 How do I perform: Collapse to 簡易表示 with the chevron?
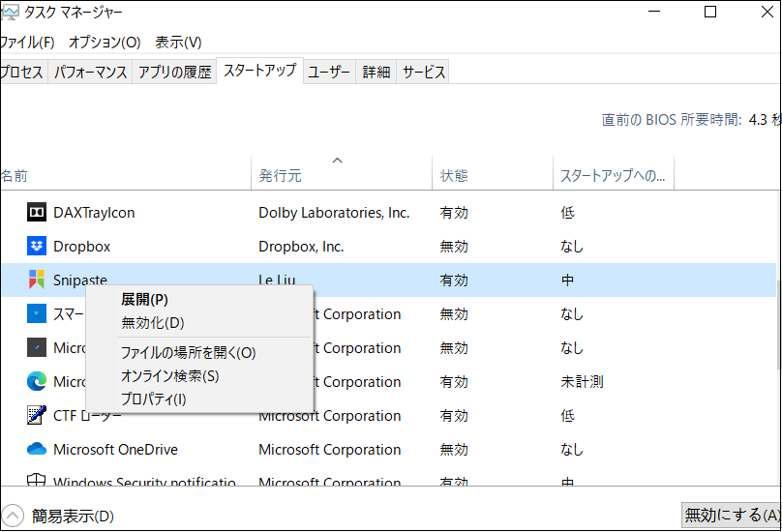[13, 516]
